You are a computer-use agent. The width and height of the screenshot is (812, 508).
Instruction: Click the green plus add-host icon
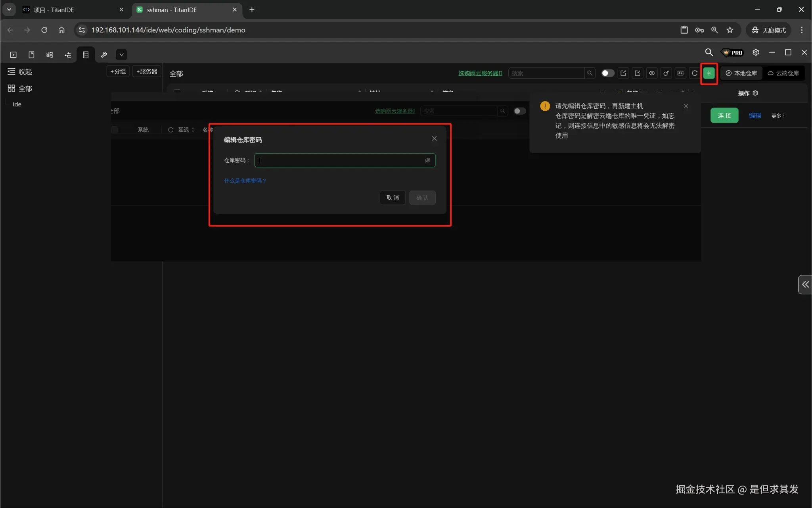click(x=709, y=73)
